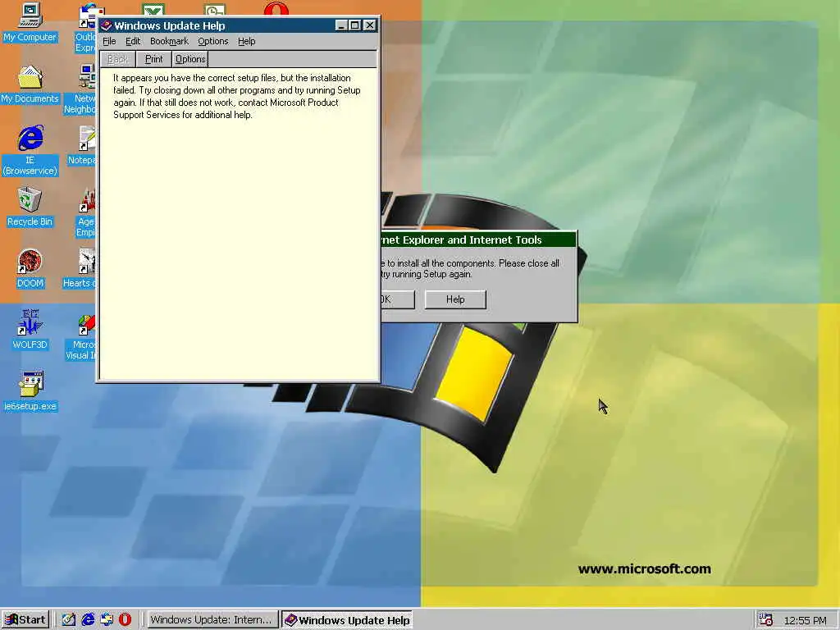Select the WOLF3D desktop shortcut
840x630 pixels.
tap(30, 330)
